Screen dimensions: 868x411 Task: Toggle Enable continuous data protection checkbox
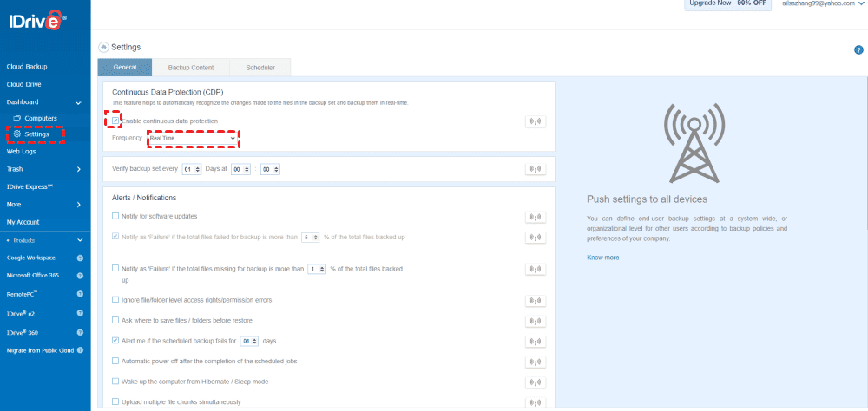point(115,121)
